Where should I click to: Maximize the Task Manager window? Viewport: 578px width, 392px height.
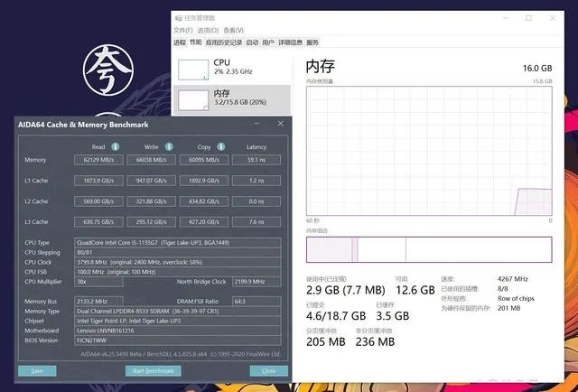[528, 18]
